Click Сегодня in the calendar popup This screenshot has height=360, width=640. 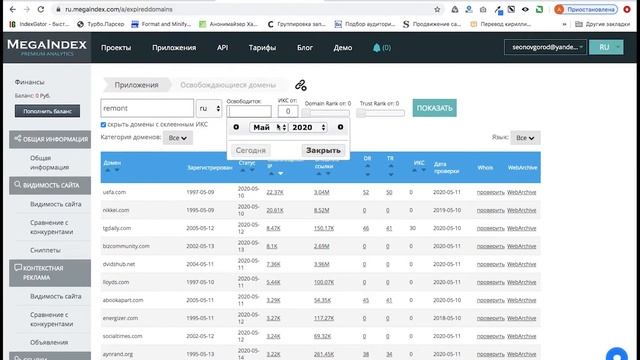coord(251,150)
